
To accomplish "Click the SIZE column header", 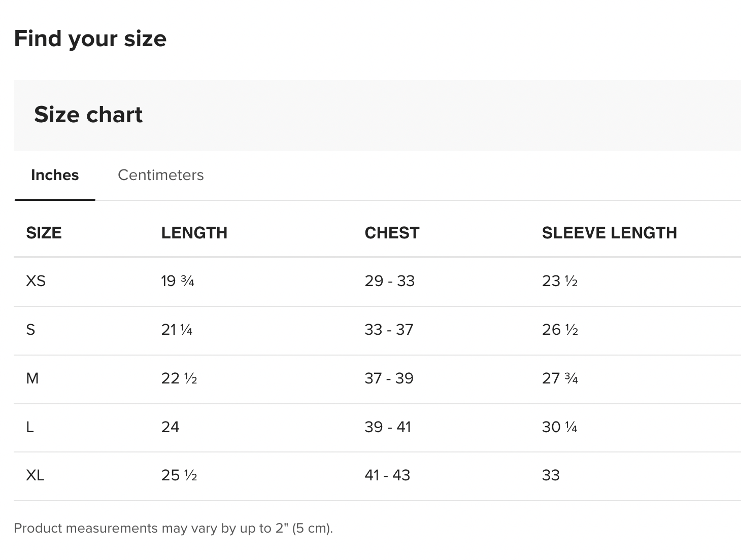I will tap(44, 233).
